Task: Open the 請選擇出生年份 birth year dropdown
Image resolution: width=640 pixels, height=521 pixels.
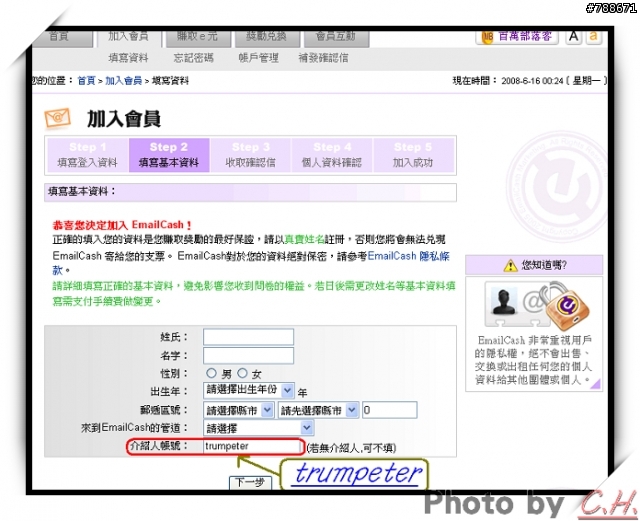Action: coord(248,390)
